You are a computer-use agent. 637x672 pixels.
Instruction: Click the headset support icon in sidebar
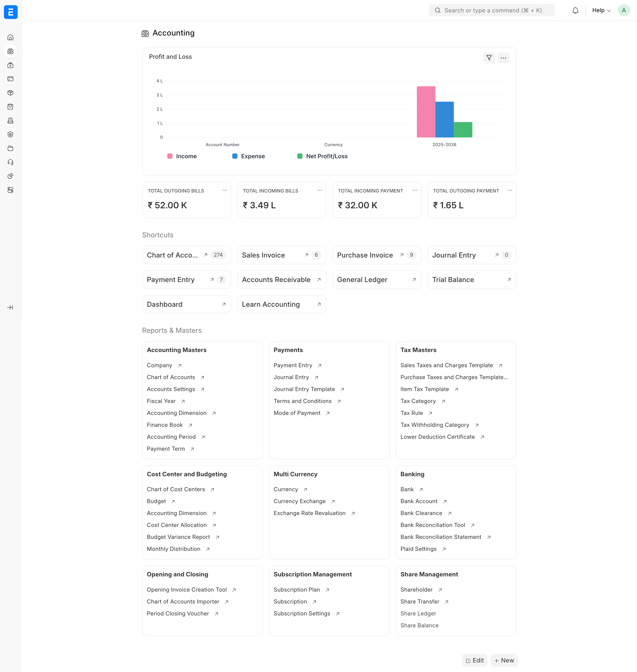(x=11, y=162)
